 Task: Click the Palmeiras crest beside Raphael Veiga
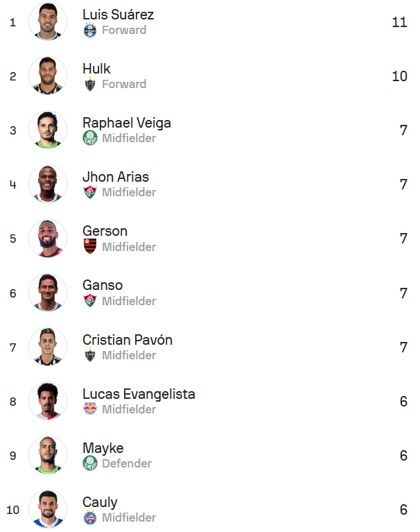90,138
